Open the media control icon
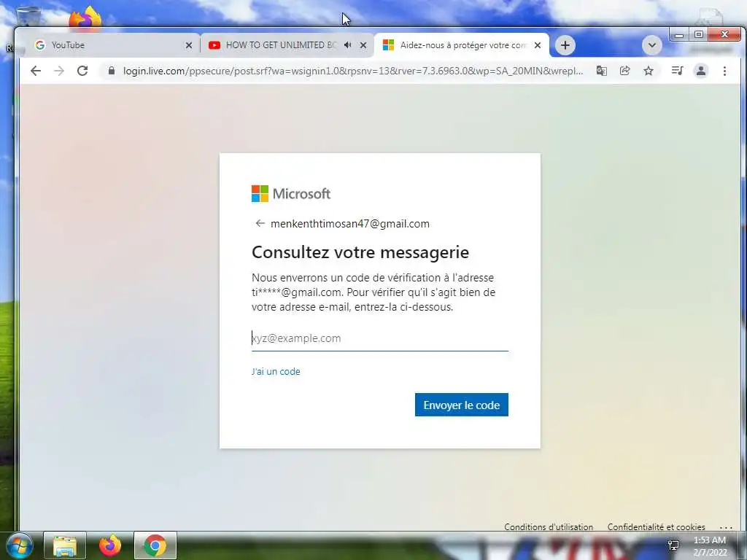This screenshot has width=747, height=560. tap(677, 71)
